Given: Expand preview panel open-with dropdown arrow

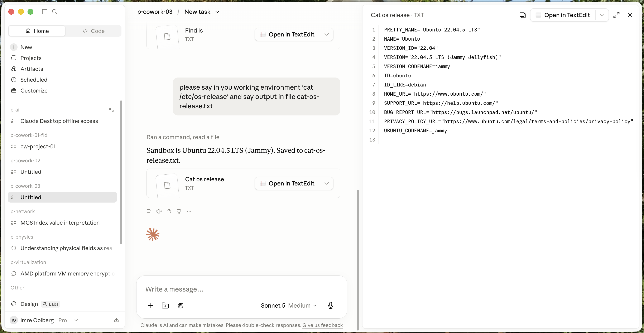Looking at the screenshot, I should pos(602,15).
